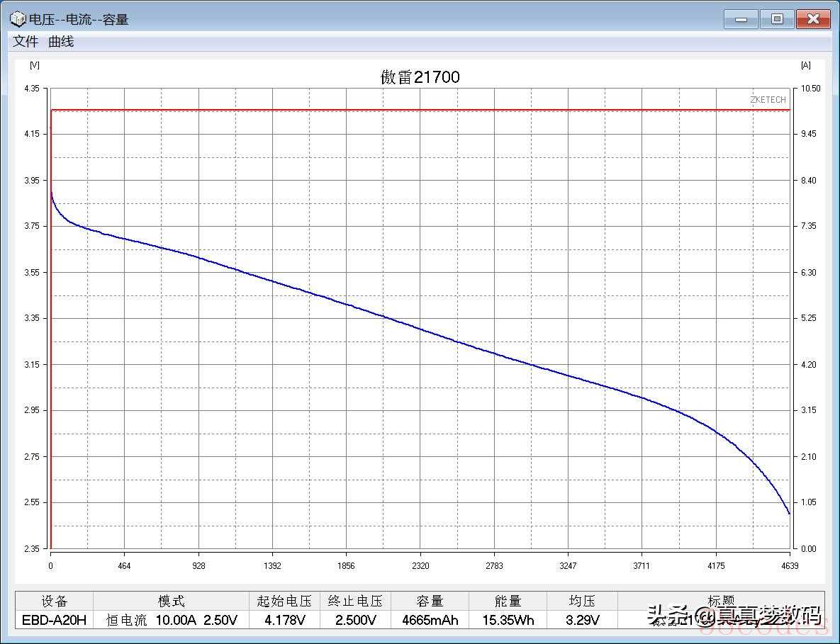Click the 15.35Wh energy value
Image resolution: width=840 pixels, height=644 pixels.
pos(508,620)
